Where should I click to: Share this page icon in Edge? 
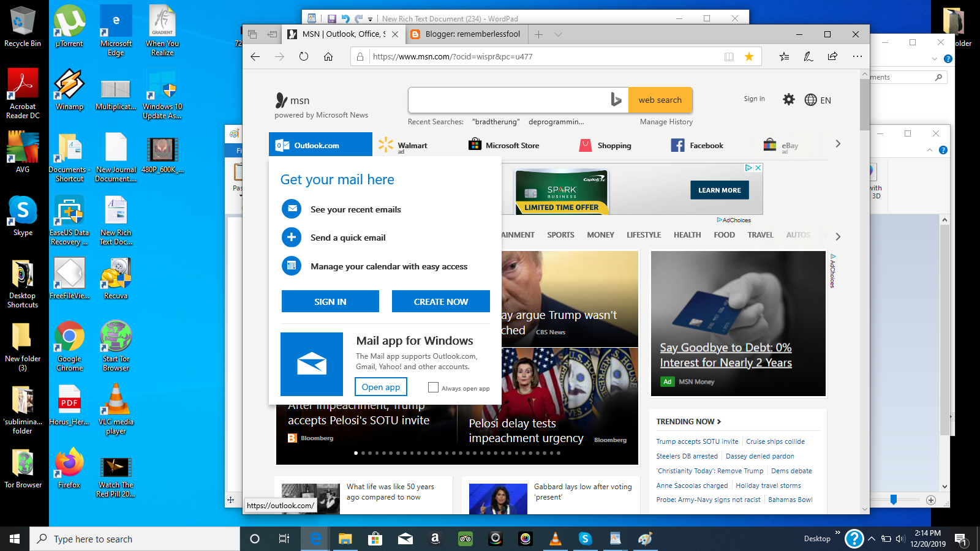[832, 56]
